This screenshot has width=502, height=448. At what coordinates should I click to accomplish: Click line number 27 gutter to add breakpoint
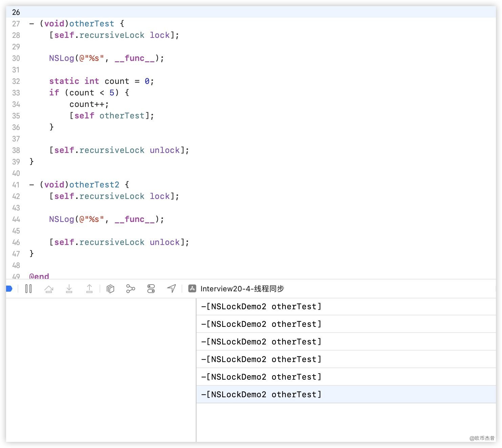tap(16, 24)
